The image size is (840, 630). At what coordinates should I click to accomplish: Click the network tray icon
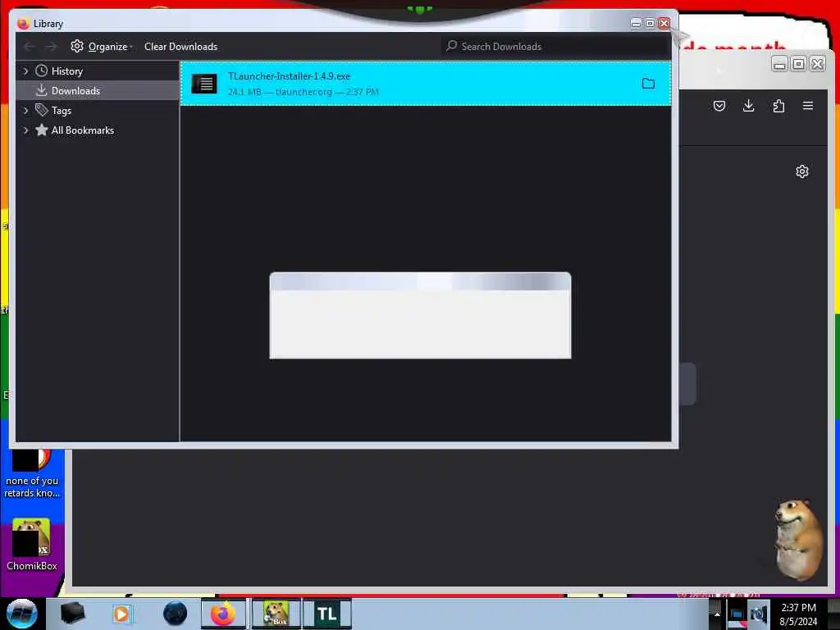point(737,614)
